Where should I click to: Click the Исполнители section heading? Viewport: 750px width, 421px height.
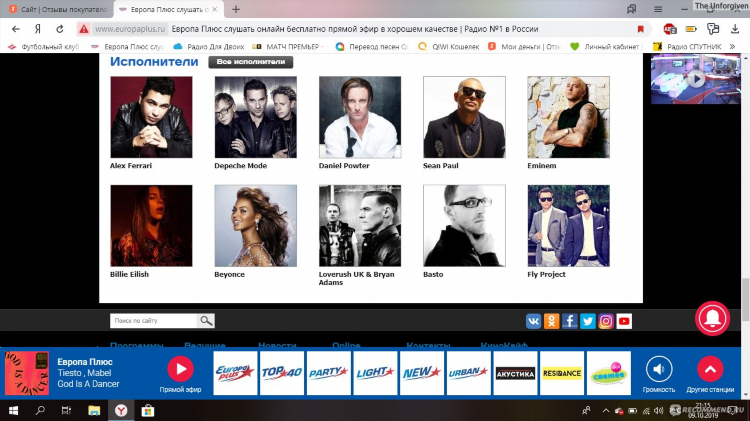(154, 62)
